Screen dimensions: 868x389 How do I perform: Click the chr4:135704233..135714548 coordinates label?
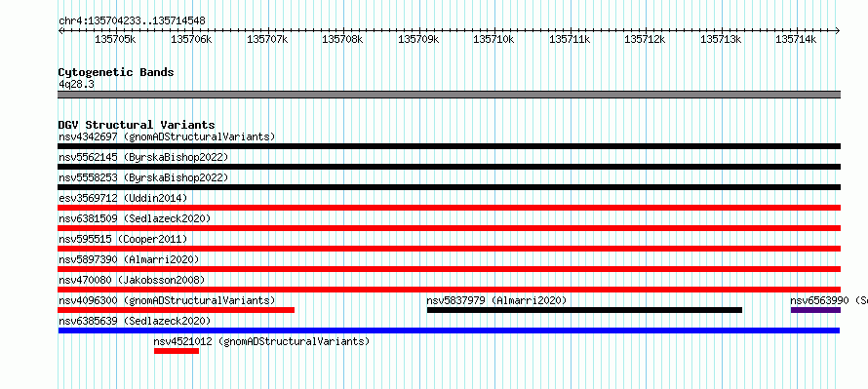click(132, 21)
